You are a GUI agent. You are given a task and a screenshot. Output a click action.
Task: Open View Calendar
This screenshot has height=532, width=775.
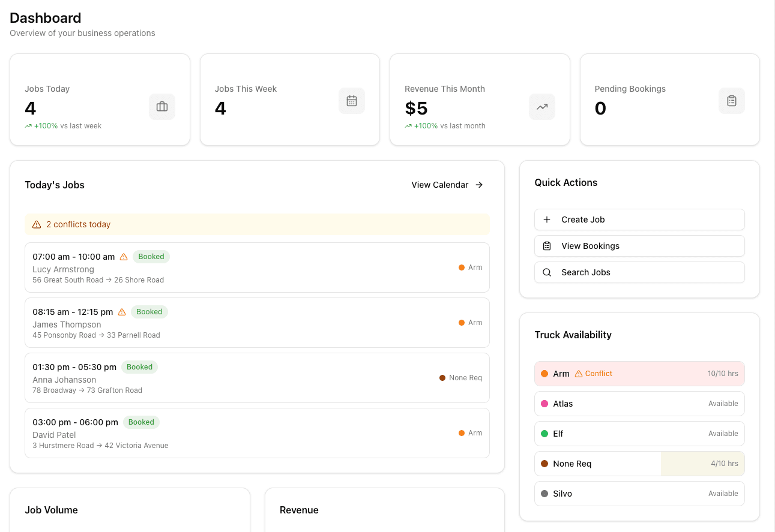tap(447, 185)
